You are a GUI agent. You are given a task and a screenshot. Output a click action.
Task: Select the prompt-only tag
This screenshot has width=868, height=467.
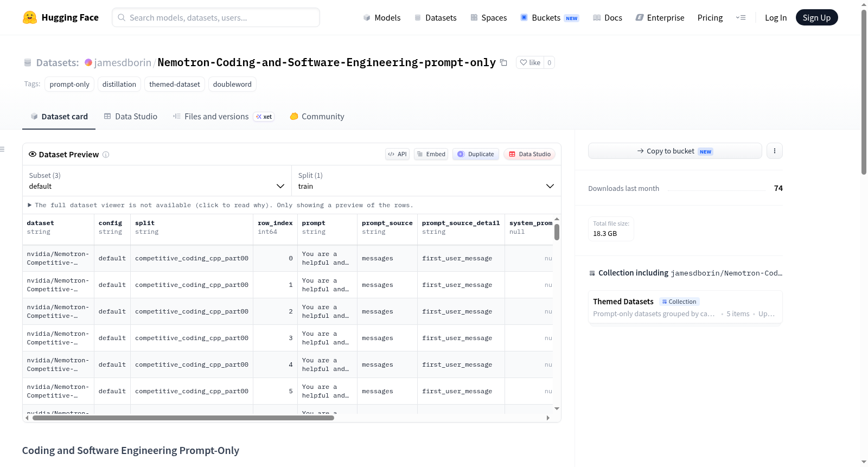click(x=69, y=84)
